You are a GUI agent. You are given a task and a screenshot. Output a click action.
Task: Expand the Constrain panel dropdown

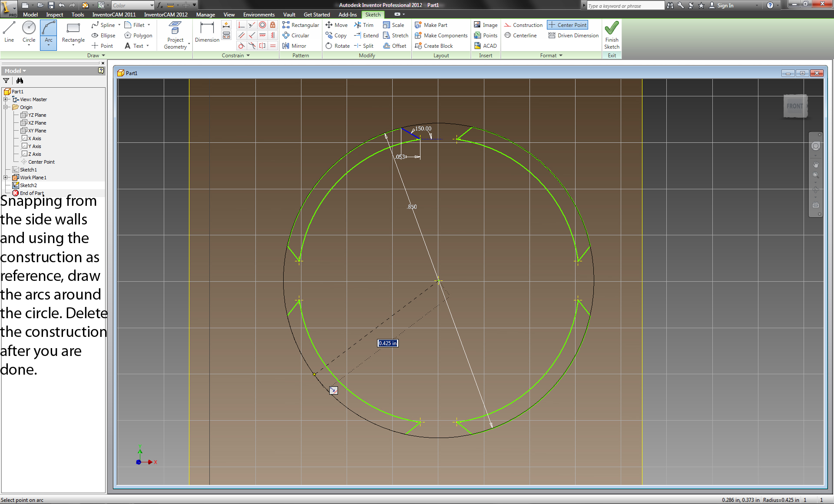tap(236, 56)
